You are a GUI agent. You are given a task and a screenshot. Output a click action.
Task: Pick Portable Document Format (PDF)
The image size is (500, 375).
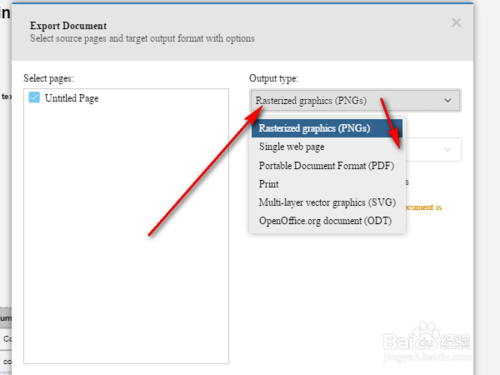tap(327, 166)
